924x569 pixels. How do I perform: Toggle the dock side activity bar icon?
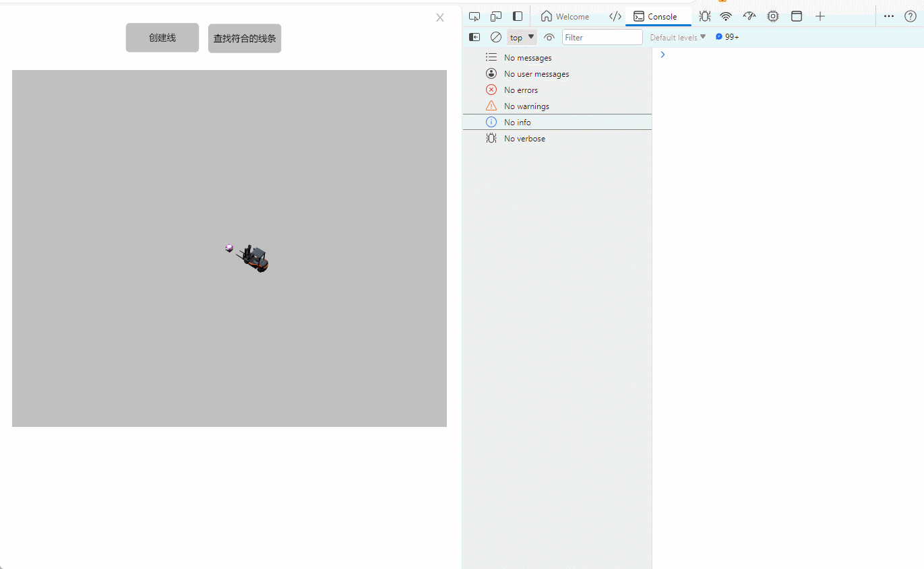pos(518,16)
